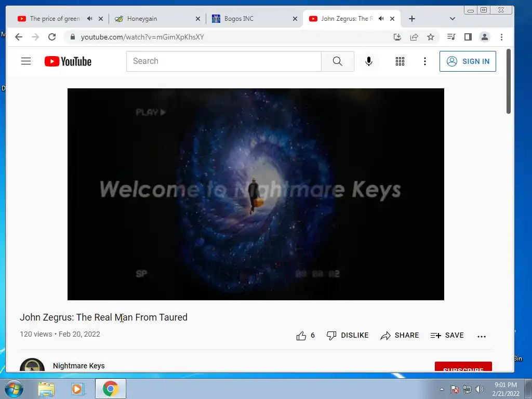Activate voice search microphone
This screenshot has height=399, width=532.
369,61
